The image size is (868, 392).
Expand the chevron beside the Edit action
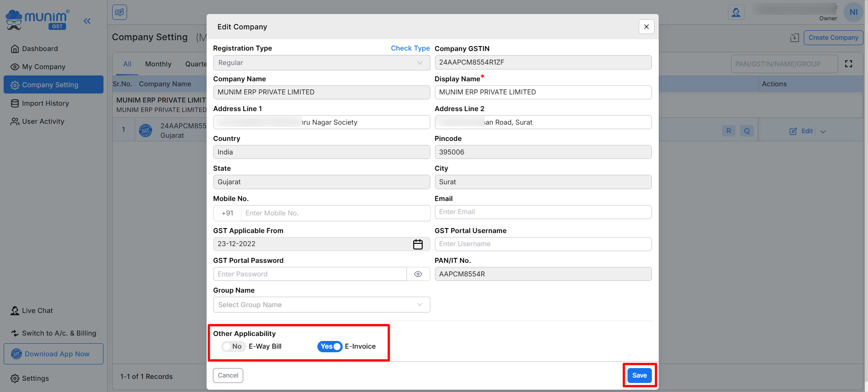(823, 131)
